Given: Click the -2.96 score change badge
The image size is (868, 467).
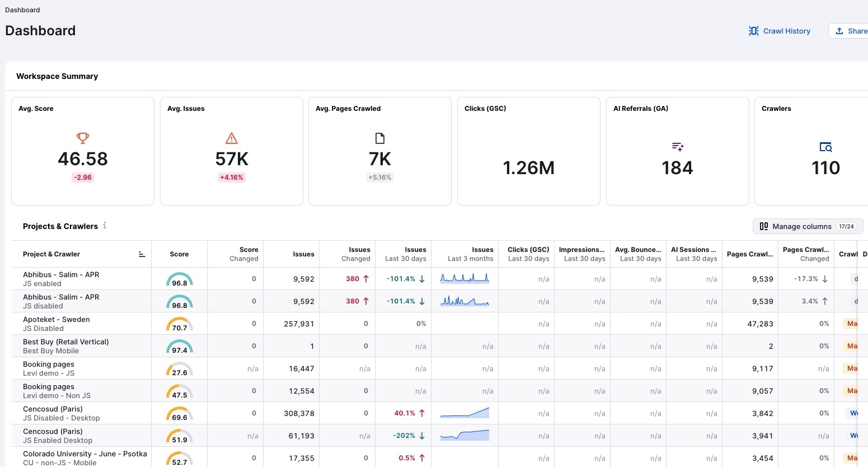Looking at the screenshot, I should [83, 178].
